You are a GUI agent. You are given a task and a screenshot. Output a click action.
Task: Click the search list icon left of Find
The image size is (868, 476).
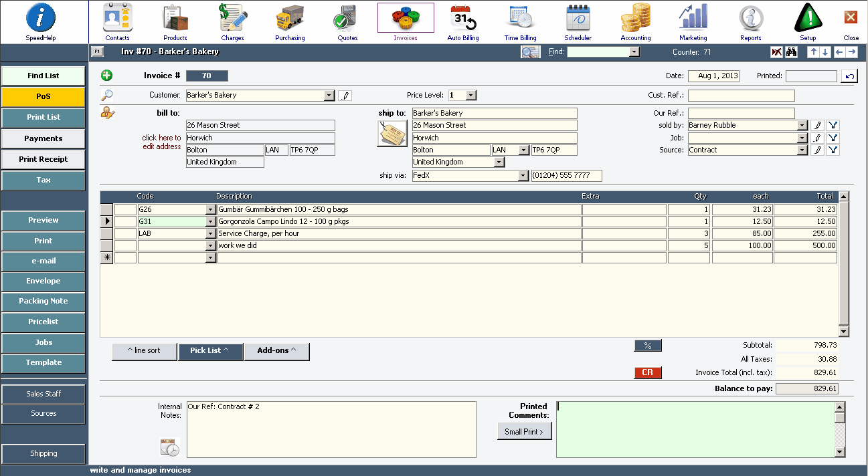pyautogui.click(x=531, y=52)
